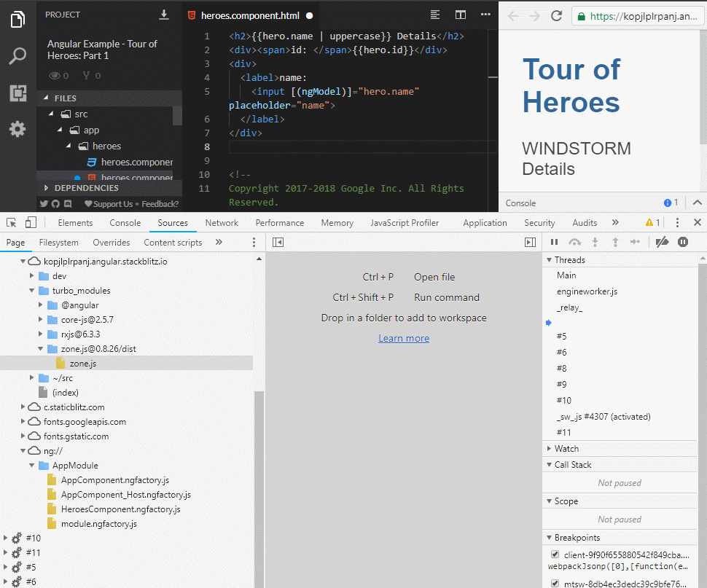The image size is (707, 588).
Task: Click the Support Us link
Action: pyautogui.click(x=109, y=204)
